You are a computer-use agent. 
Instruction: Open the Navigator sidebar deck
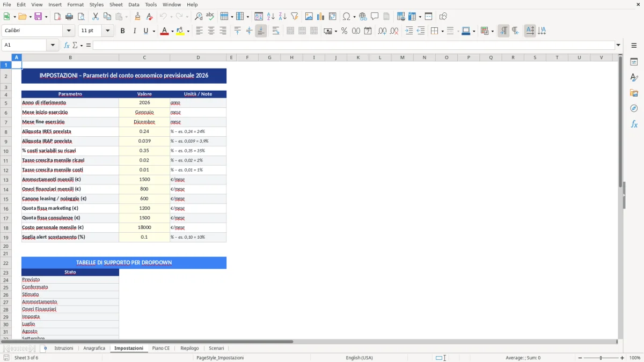[x=634, y=108]
